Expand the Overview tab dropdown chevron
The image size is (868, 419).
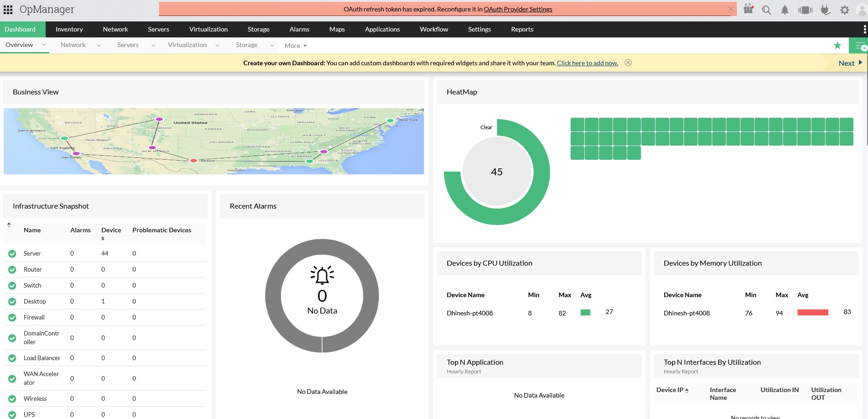coord(44,45)
